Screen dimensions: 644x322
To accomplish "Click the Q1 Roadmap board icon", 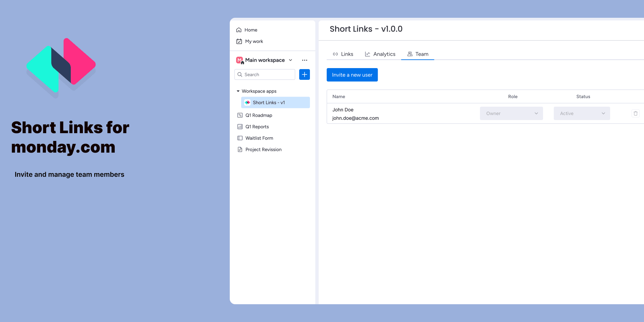I will (x=240, y=115).
